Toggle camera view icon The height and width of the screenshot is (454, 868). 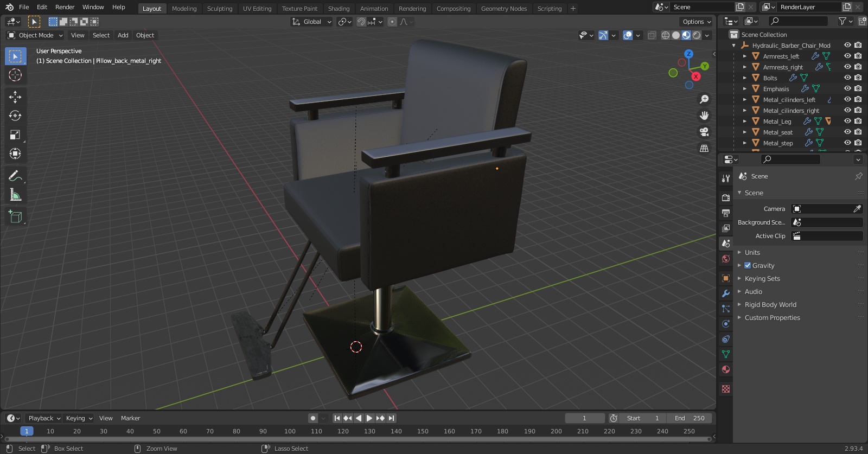click(x=704, y=132)
